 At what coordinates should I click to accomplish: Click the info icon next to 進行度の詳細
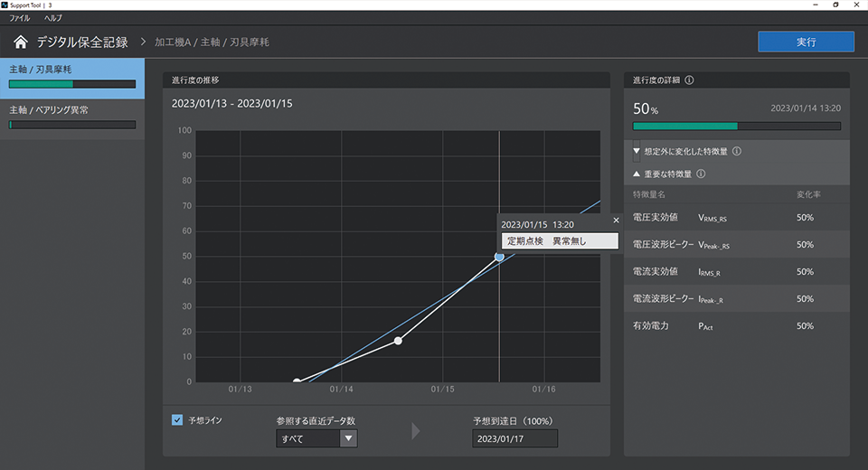690,80
